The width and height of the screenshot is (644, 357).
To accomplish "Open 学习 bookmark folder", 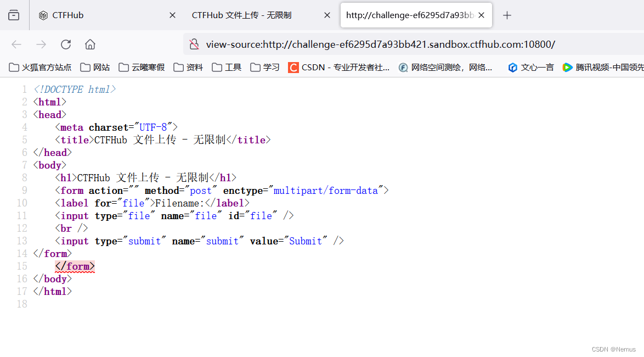I will pos(265,68).
